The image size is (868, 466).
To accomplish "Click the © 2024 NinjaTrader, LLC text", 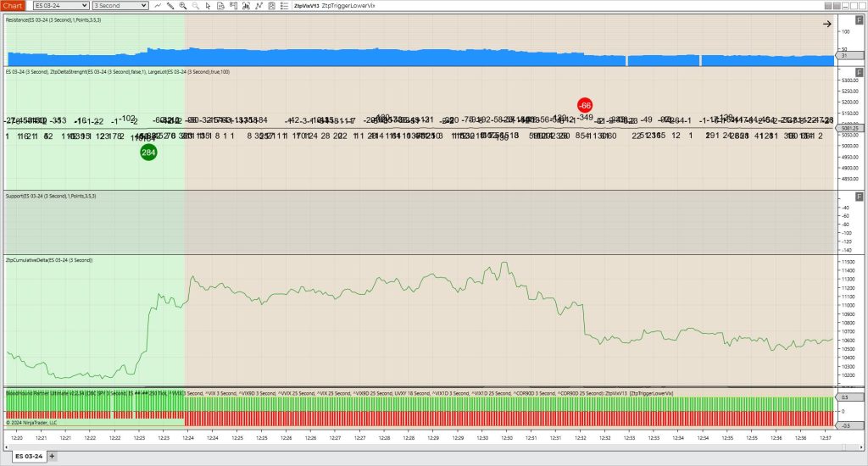I will 31,423.
